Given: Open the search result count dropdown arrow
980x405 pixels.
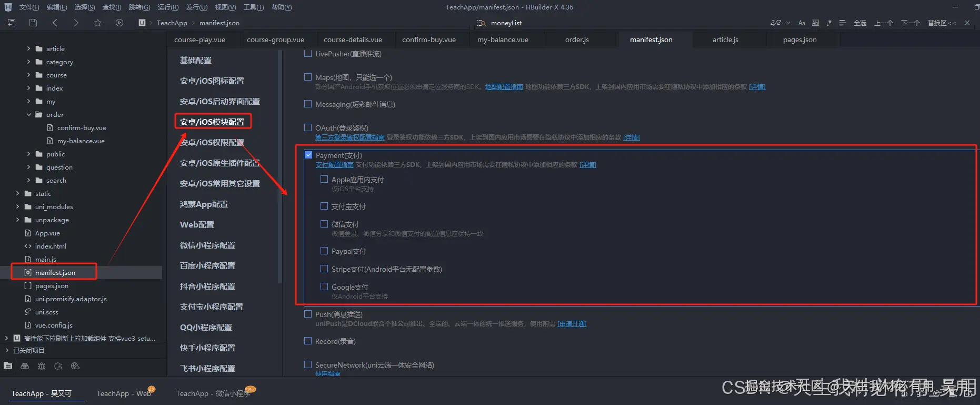Looking at the screenshot, I should (788, 23).
